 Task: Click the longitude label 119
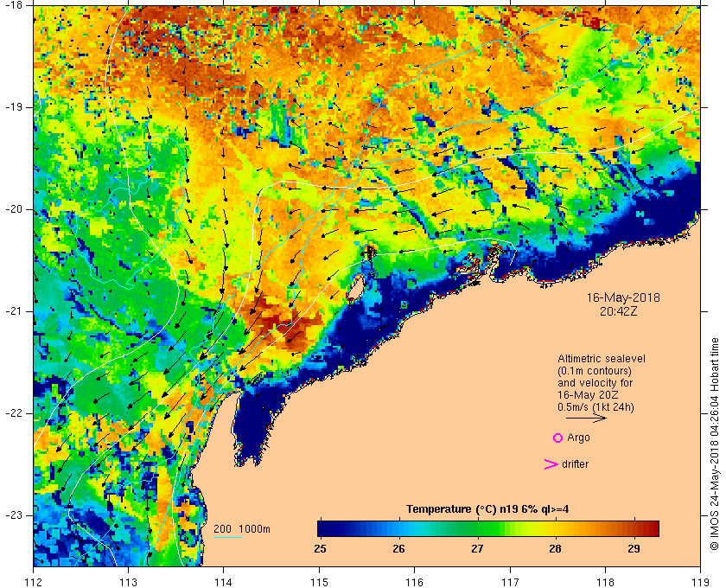tap(700, 582)
